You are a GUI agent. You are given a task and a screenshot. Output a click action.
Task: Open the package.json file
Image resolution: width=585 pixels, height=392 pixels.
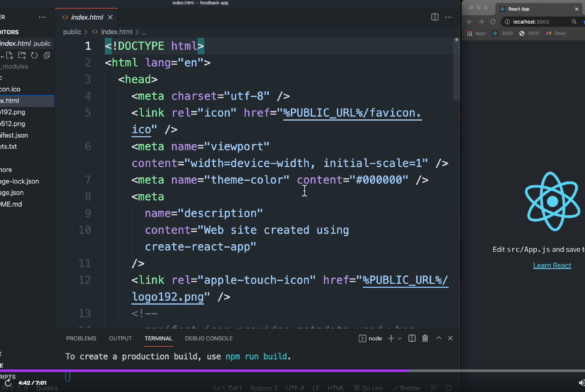[12, 193]
